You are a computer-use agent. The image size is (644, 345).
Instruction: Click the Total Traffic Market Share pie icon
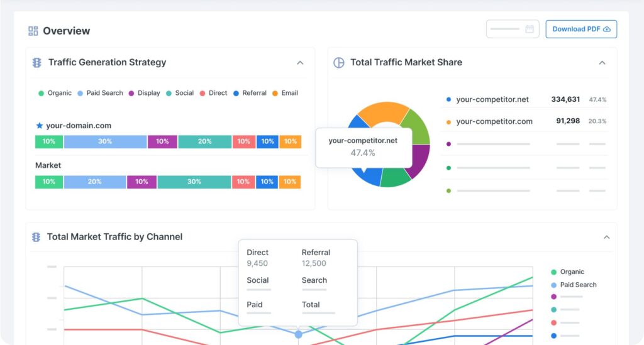tap(339, 62)
